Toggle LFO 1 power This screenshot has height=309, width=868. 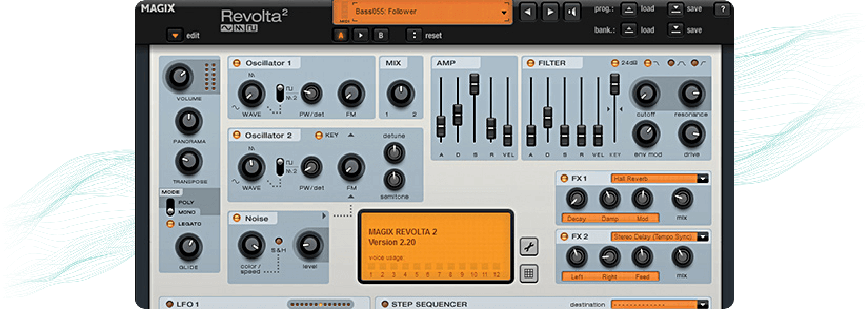click(169, 304)
